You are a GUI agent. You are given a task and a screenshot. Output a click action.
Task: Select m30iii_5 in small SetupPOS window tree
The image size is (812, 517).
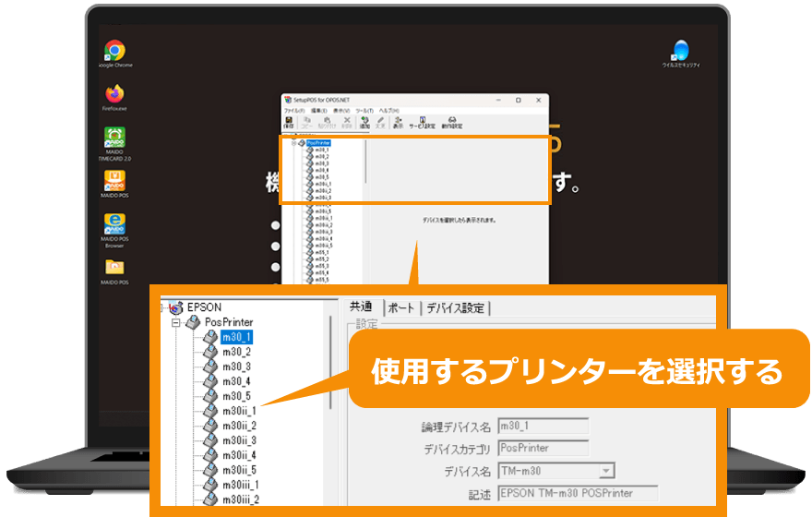coord(324,246)
